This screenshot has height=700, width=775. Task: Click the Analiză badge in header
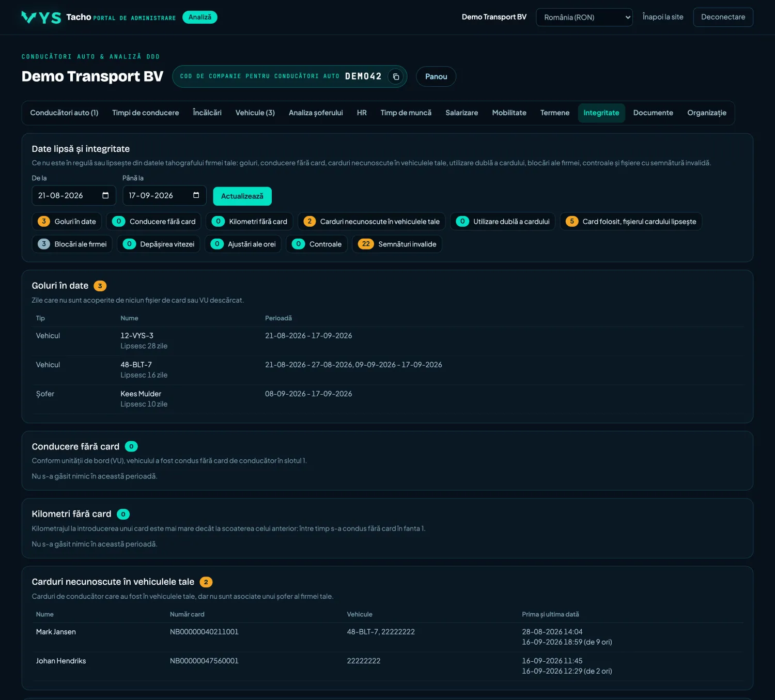coord(200,17)
